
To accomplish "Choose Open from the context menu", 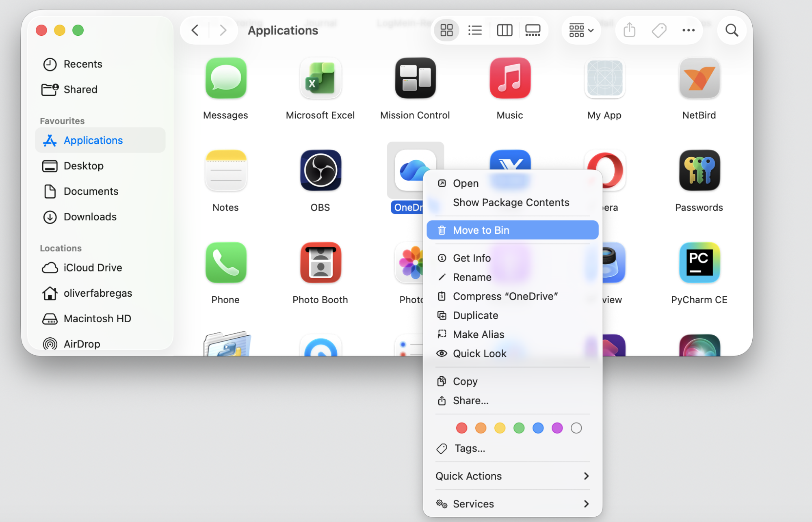I will pos(512,183).
